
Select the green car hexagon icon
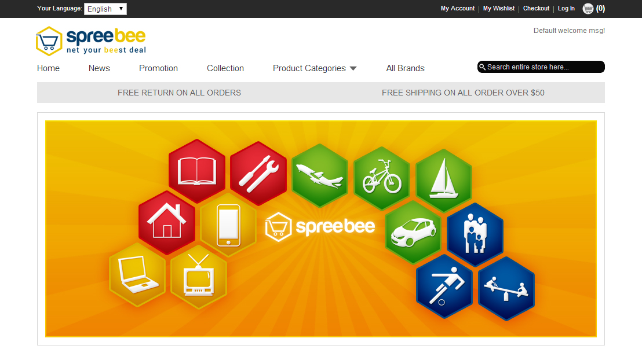[413, 232]
